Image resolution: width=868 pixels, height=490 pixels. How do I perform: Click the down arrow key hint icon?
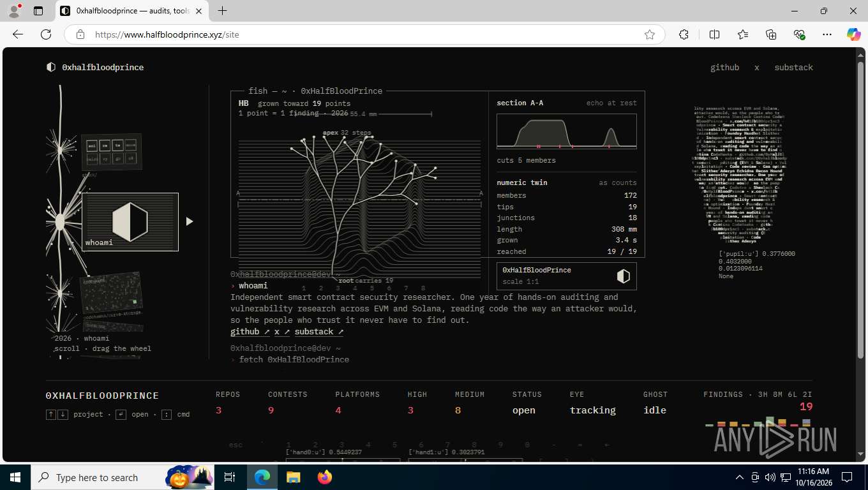click(63, 414)
